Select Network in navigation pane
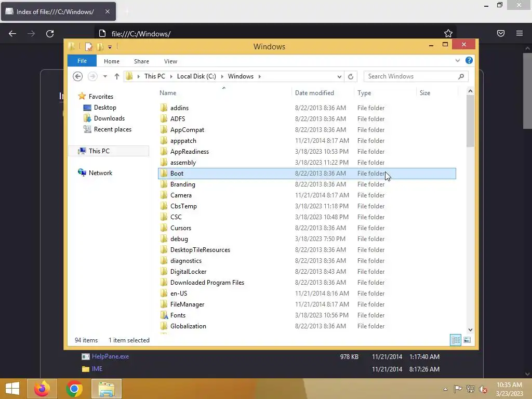Screen dimensions: 532x399 point(100,172)
